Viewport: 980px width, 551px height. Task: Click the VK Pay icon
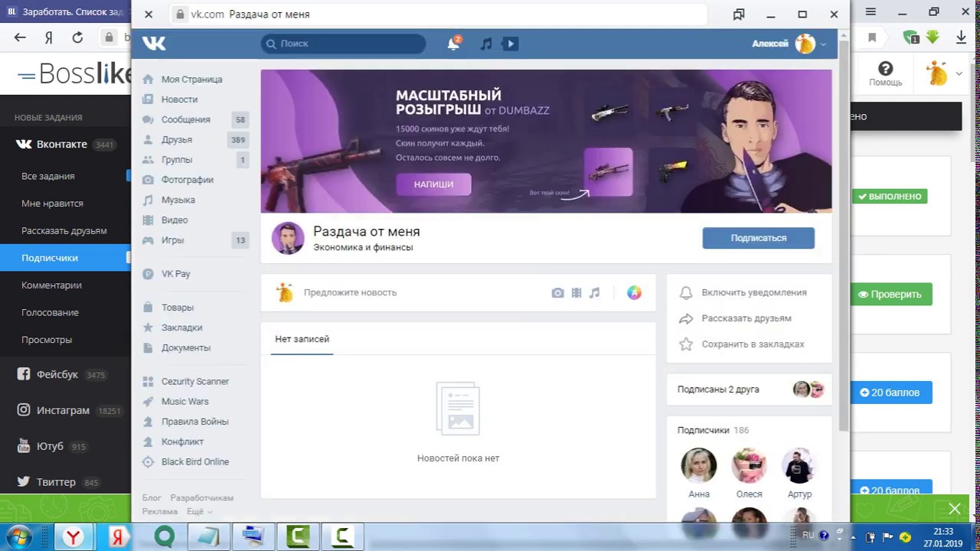coord(148,274)
